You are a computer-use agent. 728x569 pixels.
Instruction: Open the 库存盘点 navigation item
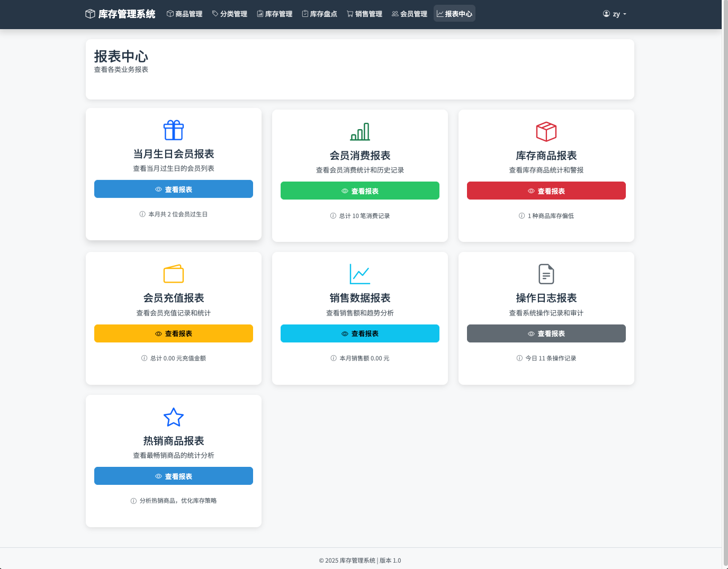[x=320, y=14]
